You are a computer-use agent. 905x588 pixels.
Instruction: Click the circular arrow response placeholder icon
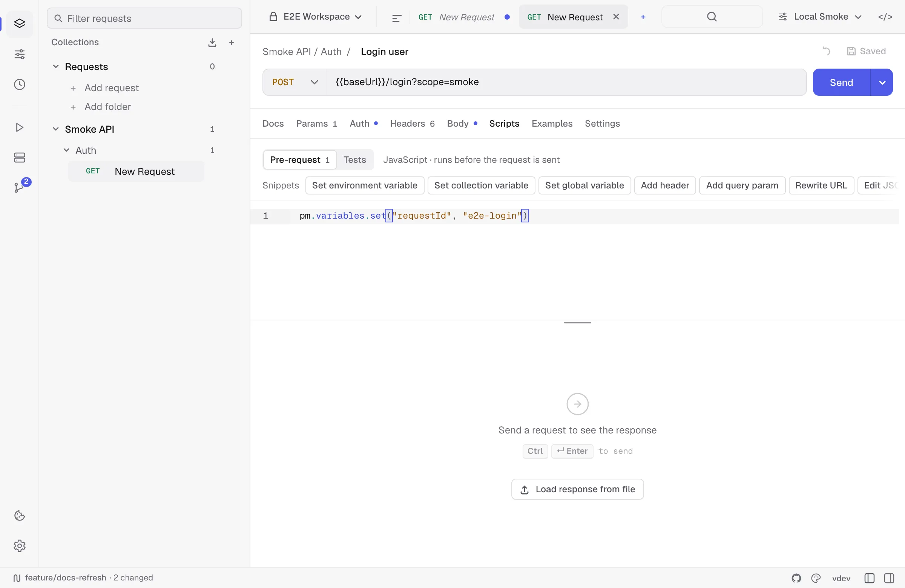pyautogui.click(x=577, y=404)
